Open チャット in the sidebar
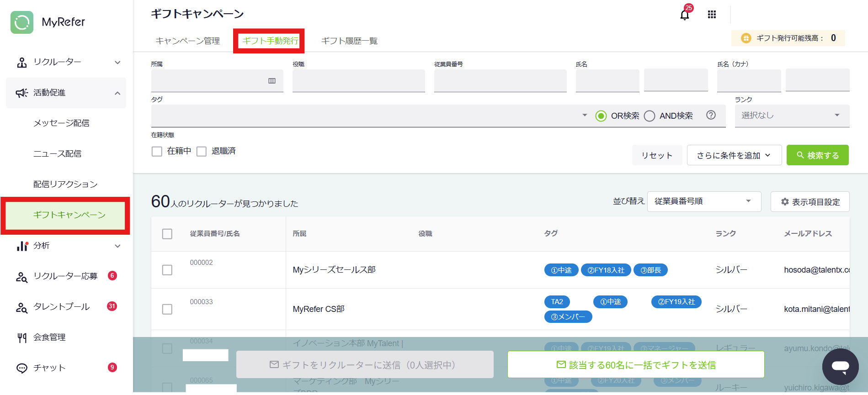This screenshot has height=395, width=868. [49, 368]
